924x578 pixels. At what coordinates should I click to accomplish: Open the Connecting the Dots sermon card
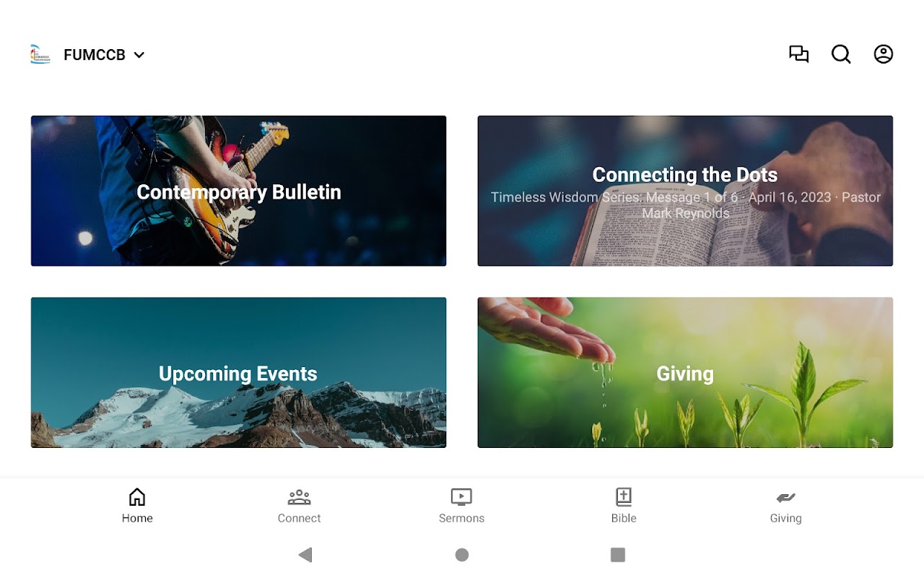click(x=685, y=191)
